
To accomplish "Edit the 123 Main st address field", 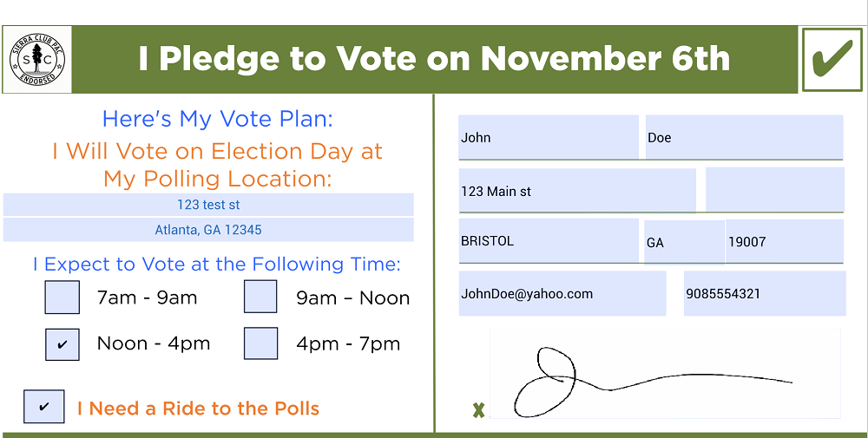I will tap(577, 191).
